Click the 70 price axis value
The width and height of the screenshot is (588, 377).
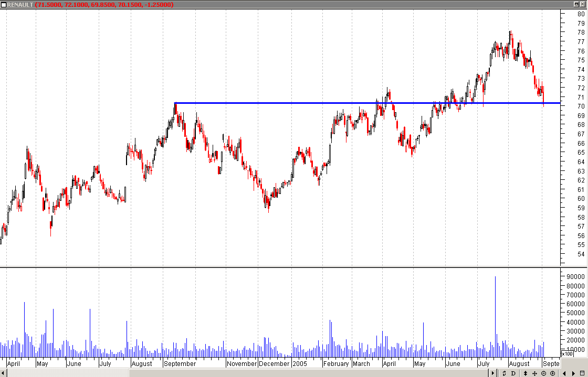pyautogui.click(x=581, y=106)
